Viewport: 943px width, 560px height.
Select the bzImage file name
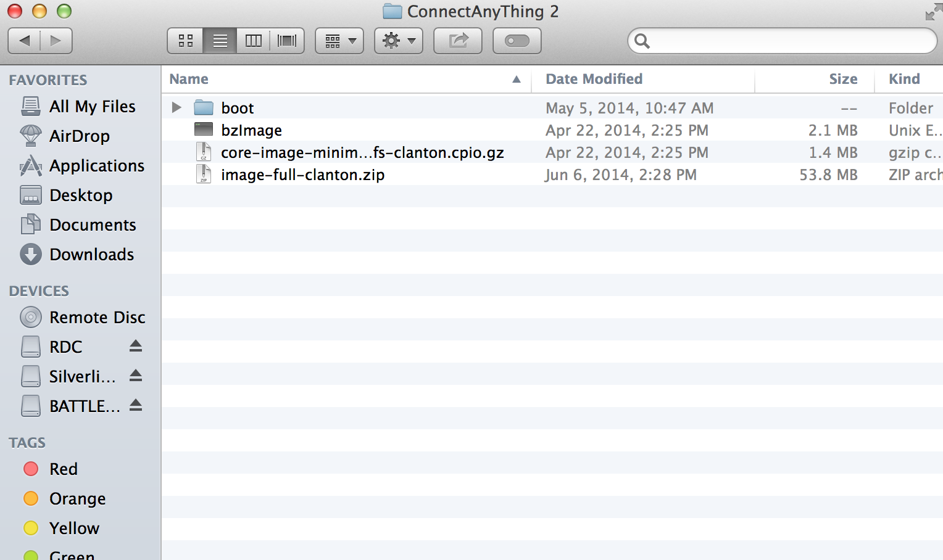[x=252, y=130]
